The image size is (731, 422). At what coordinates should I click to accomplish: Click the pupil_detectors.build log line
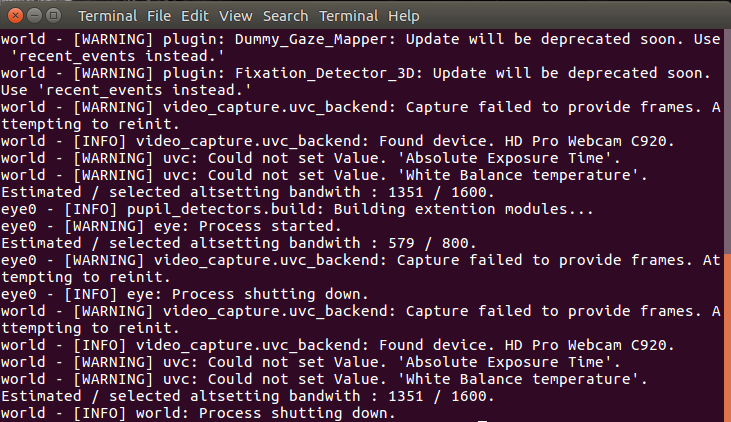coord(297,209)
